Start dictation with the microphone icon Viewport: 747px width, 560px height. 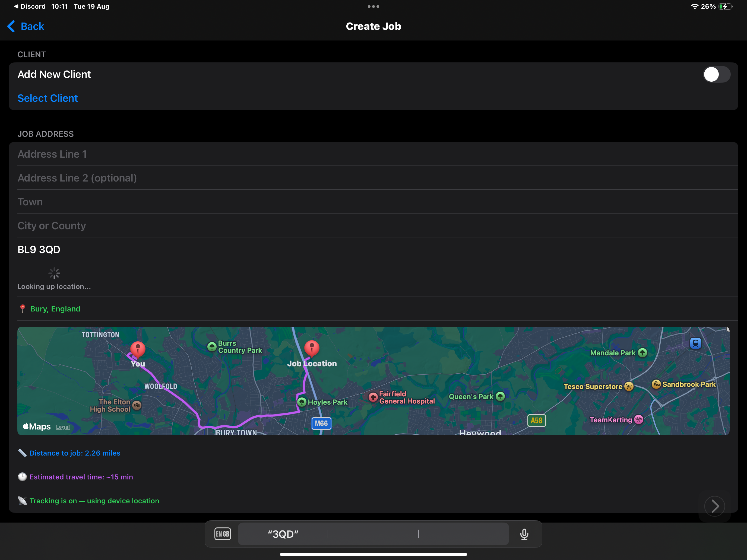click(x=524, y=534)
